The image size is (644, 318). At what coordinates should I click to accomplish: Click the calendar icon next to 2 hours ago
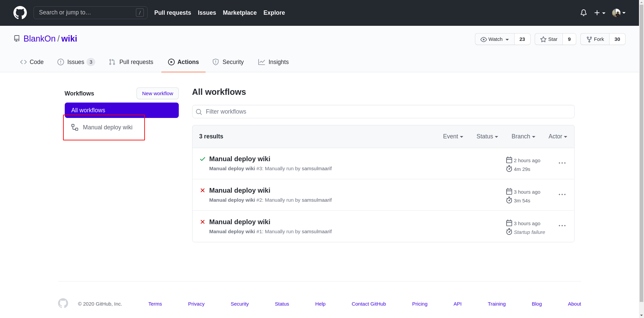[509, 160]
